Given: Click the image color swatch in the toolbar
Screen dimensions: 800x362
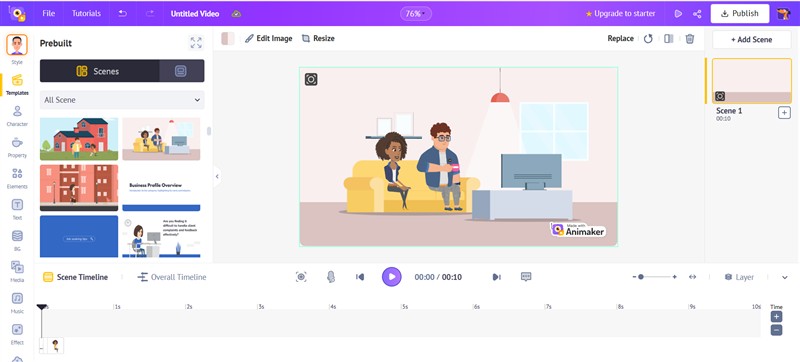Looking at the screenshot, I should tap(228, 39).
